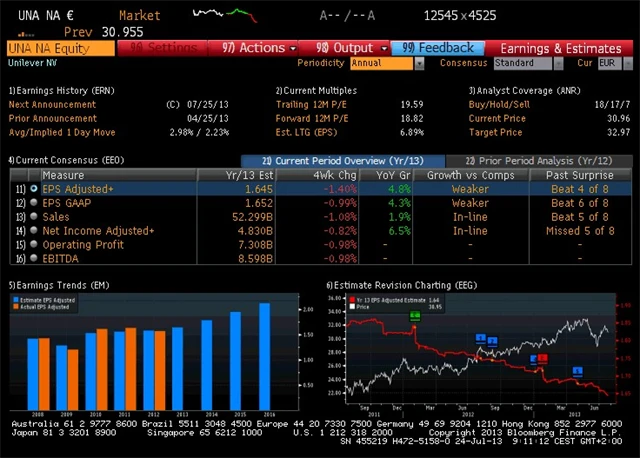The width and height of the screenshot is (640, 458).
Task: Open the Consensus Standard dropdown
Action: [x=529, y=63]
